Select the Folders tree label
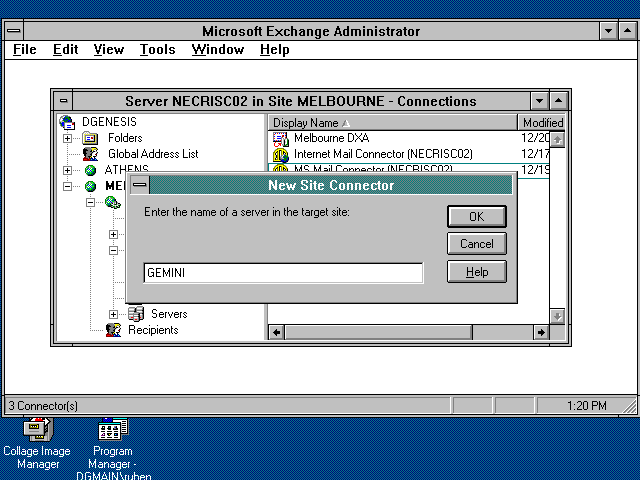The width and height of the screenshot is (640, 480). click(x=125, y=138)
